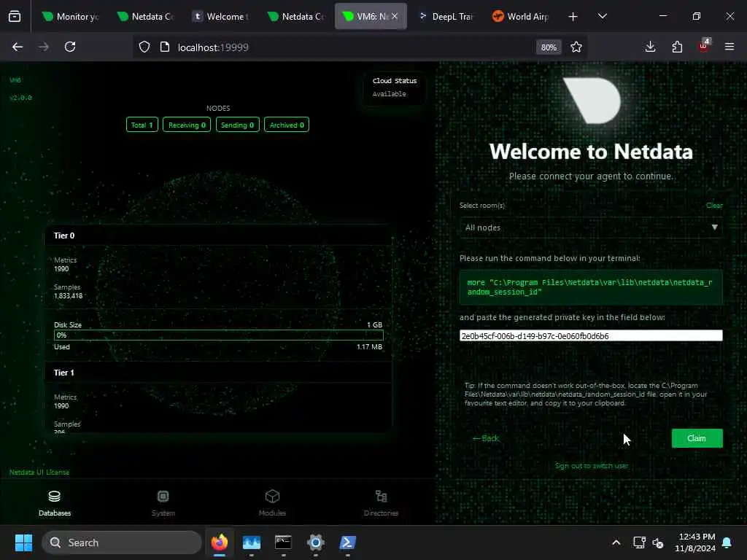Open the Firefox View tab button
Image resolution: width=747 pixels, height=560 pixels.
pos(15,16)
